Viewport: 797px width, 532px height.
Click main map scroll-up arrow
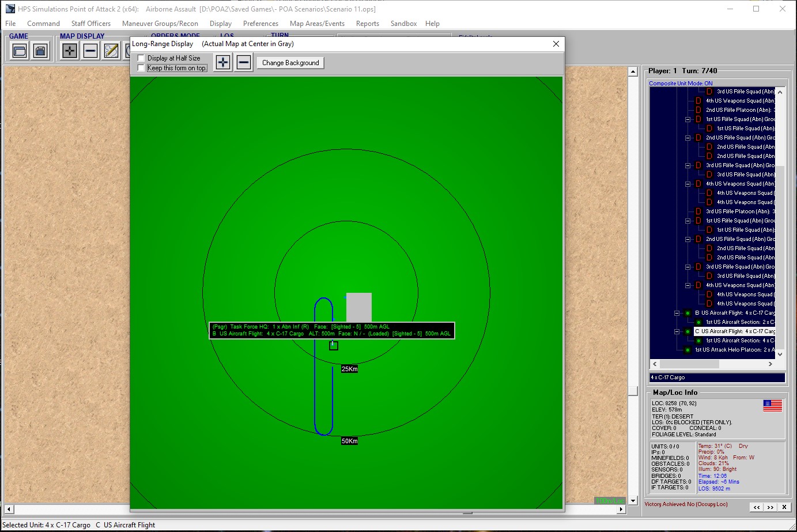[633, 71]
